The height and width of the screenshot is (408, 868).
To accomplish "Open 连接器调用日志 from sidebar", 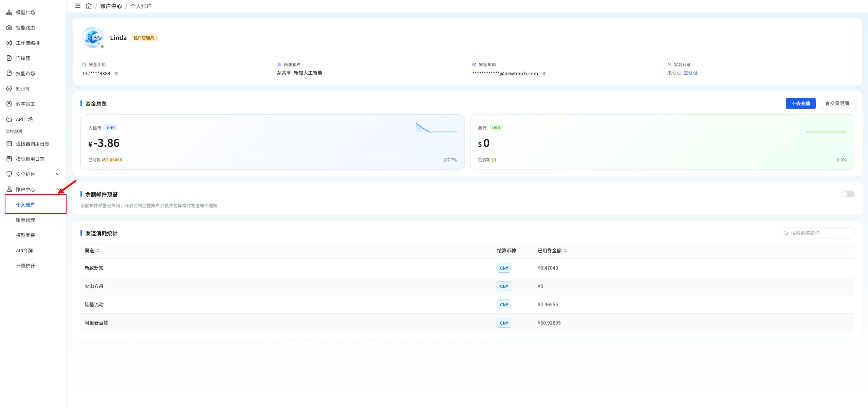I will click(33, 144).
